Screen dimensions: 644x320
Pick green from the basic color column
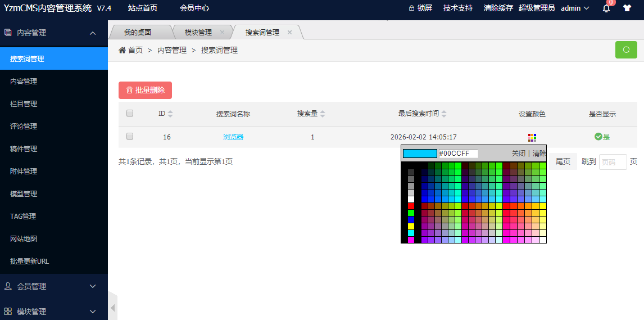click(411, 213)
